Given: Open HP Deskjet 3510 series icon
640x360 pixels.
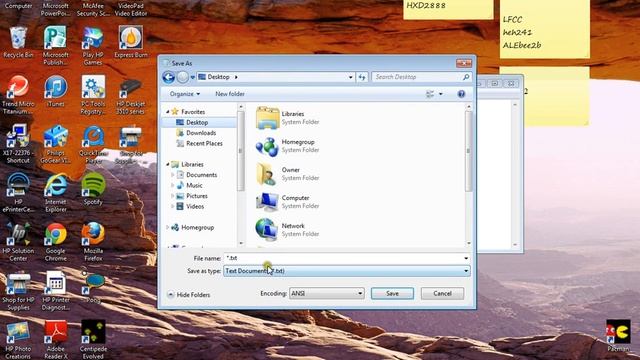Looking at the screenshot, I should pyautogui.click(x=131, y=95).
